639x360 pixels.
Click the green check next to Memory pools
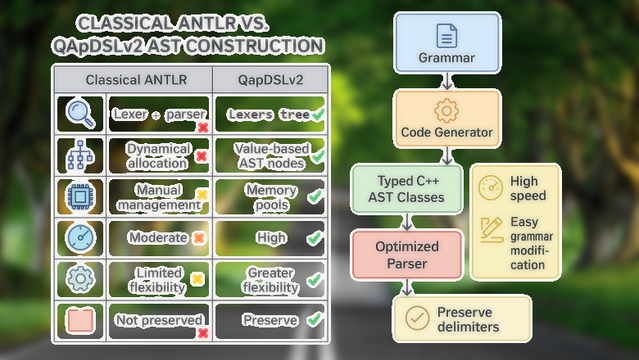point(315,197)
